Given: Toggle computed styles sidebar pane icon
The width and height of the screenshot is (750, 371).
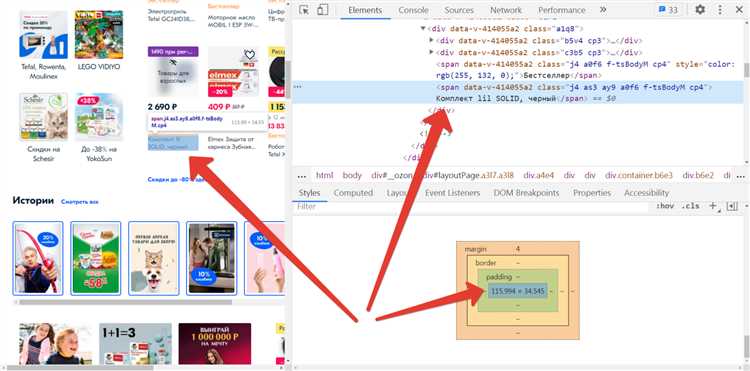Looking at the screenshot, I should coord(732,206).
